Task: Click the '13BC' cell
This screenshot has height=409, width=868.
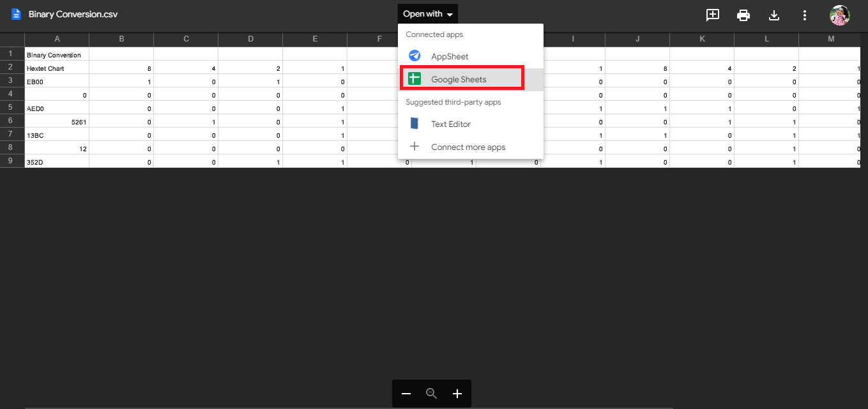Action: point(57,135)
